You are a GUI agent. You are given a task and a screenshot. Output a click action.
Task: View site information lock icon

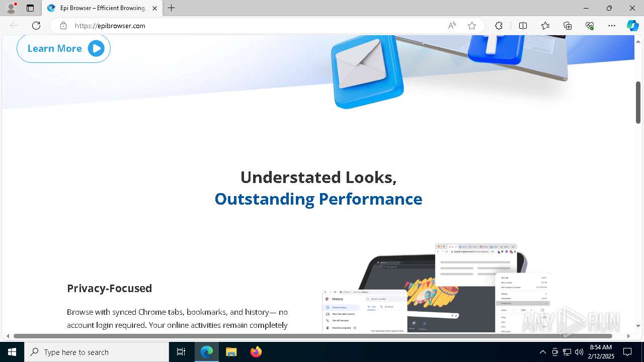coord(63,26)
